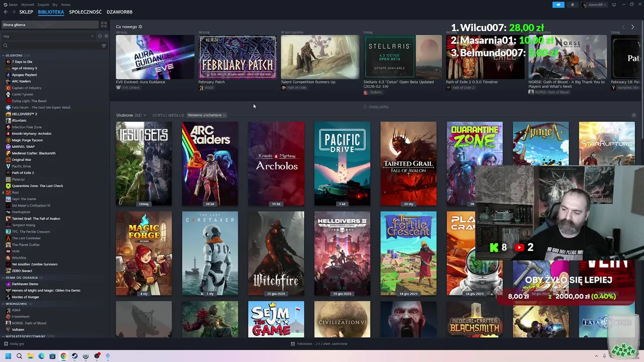Image resolution: width=644 pixels, height=362 pixels.
Task: Go forward with the navigation right arrow
Action: (13, 12)
